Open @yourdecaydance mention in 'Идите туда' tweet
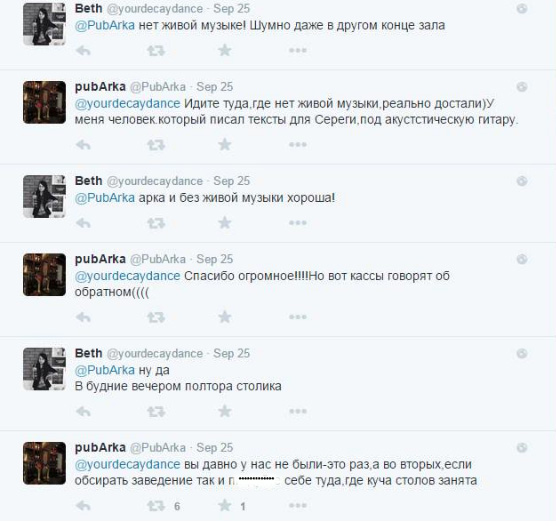Viewport: 556px width, 526px height. (128, 104)
